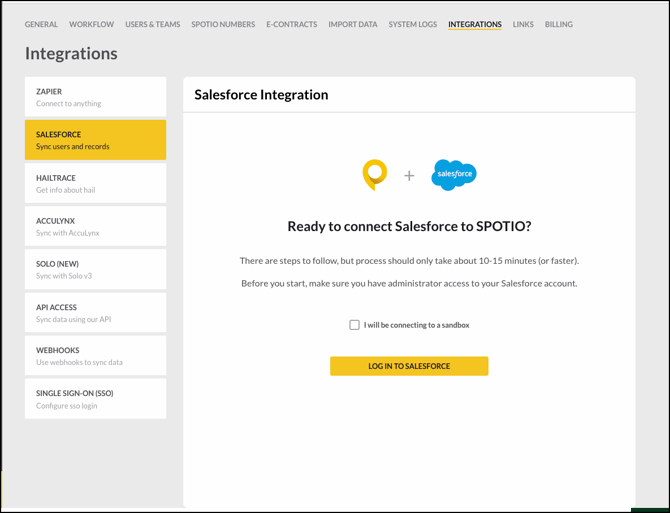Click the SPOTIO yellow pin logo
Image resolution: width=670 pixels, height=513 pixels.
[x=375, y=175]
